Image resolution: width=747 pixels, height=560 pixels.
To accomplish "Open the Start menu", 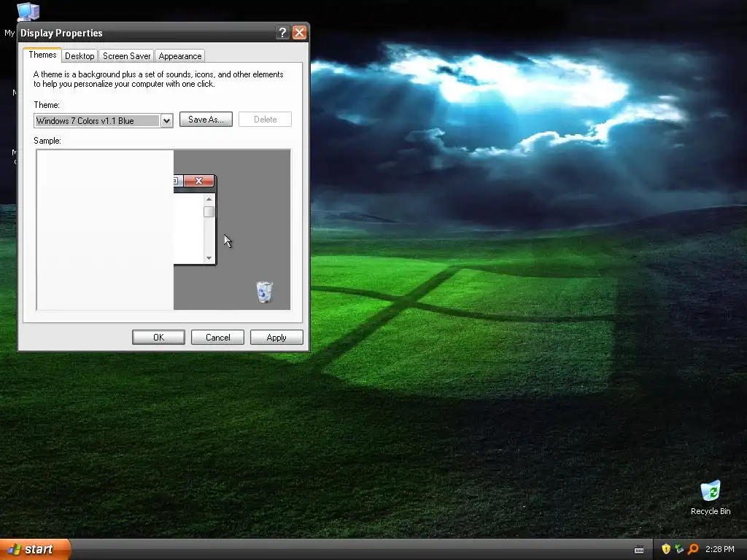I will coord(35,549).
